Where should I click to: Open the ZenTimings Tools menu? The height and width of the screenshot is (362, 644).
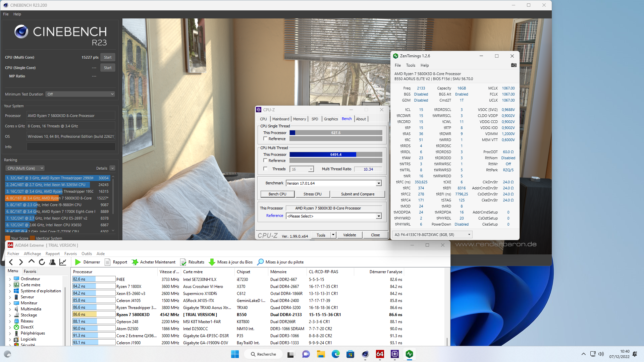411,65
